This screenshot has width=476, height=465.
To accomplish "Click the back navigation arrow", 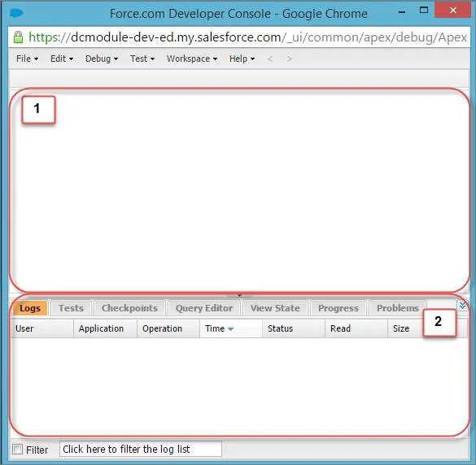I will (x=270, y=59).
